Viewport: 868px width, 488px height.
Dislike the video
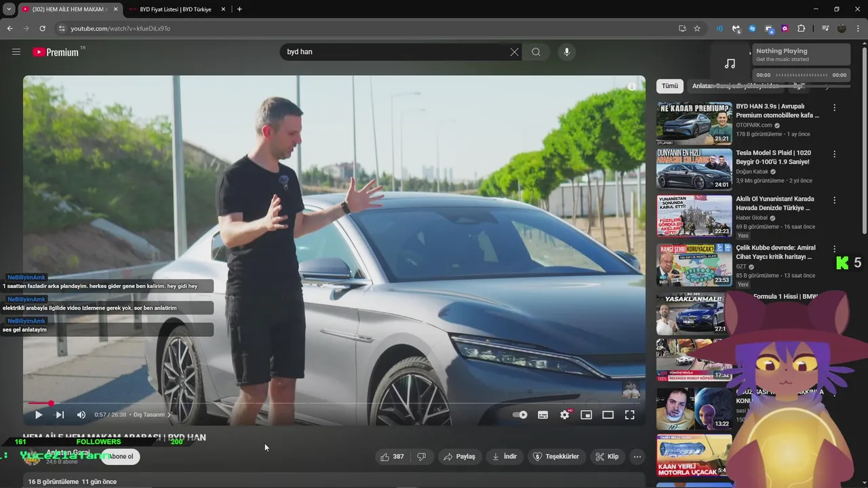pyautogui.click(x=421, y=457)
